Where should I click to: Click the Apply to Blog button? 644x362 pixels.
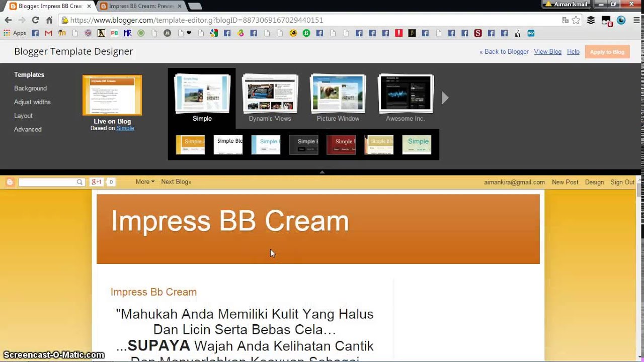tap(607, 52)
